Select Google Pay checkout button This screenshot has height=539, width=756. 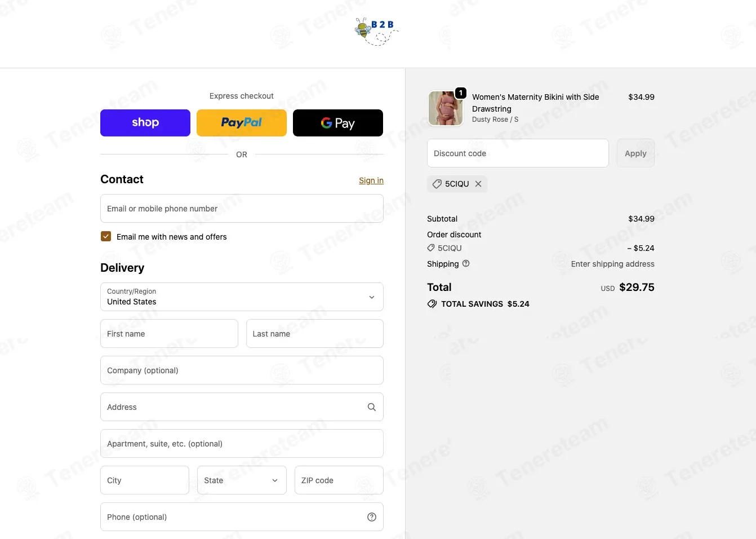338,123
